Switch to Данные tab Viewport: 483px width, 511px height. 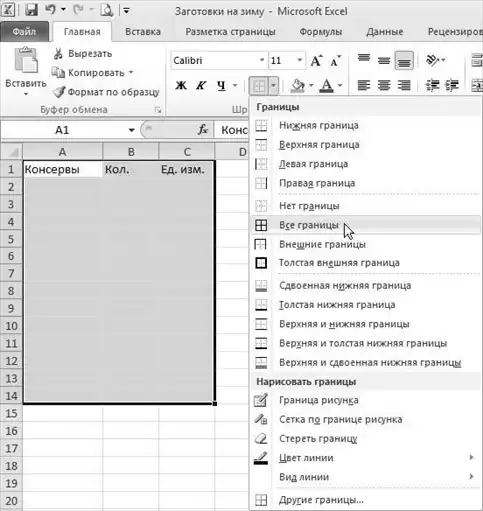coord(385,32)
